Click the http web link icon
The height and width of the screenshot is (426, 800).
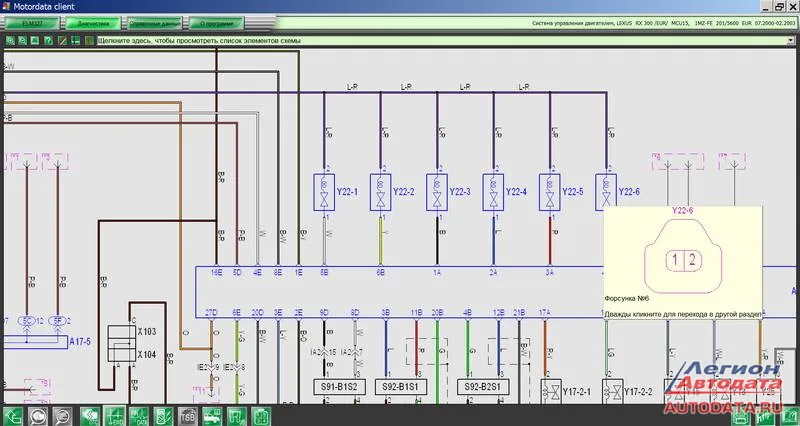[764, 417]
